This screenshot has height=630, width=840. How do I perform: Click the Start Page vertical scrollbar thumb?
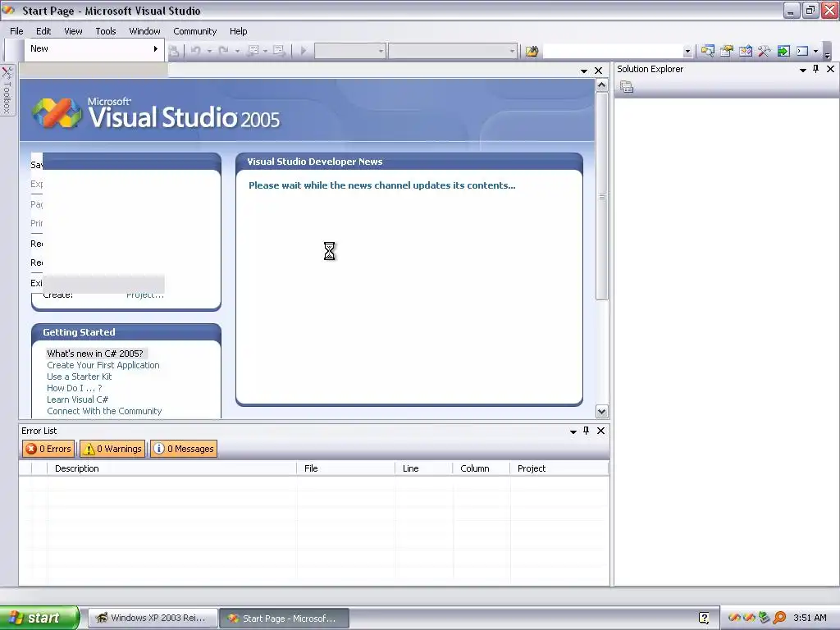tap(601, 196)
